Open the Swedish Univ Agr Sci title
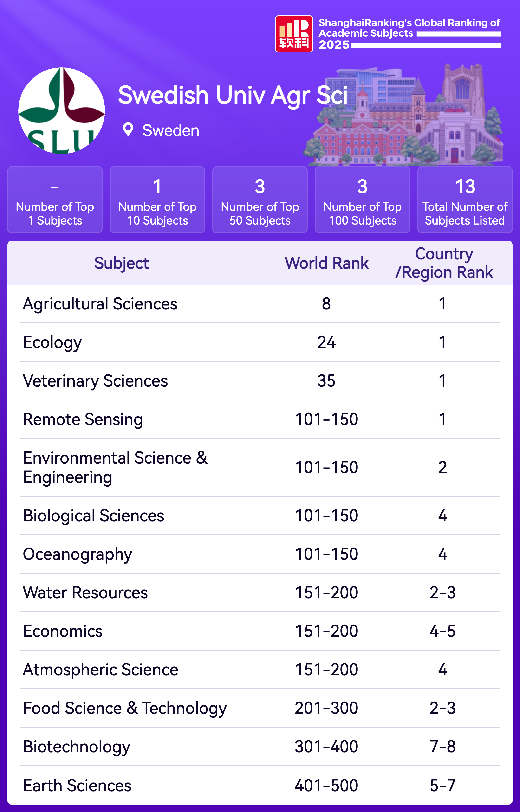The height and width of the screenshot is (812, 520). tap(233, 95)
